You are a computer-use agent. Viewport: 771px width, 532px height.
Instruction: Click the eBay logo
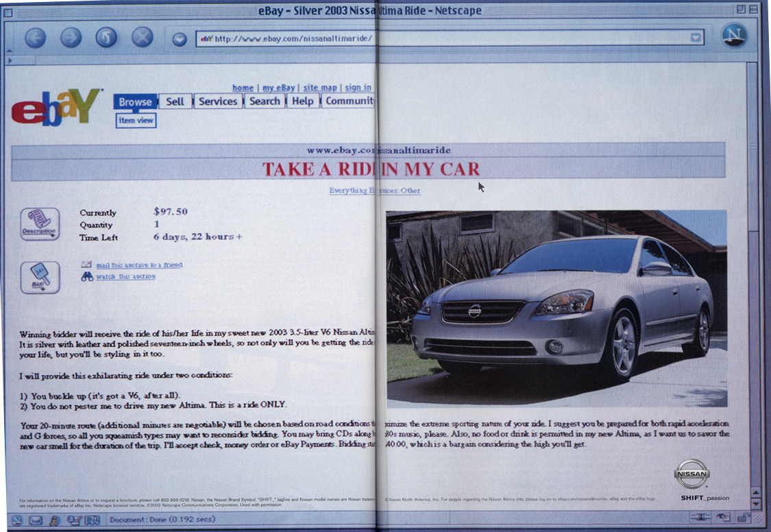(56, 107)
